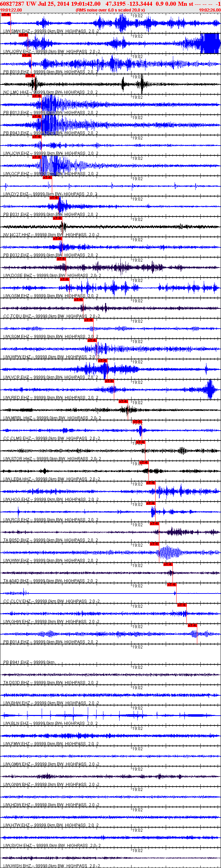Click the red pick on the UW GSM trace
Viewport: 221px width, 868px height.
pyautogui.click(x=64, y=279)
